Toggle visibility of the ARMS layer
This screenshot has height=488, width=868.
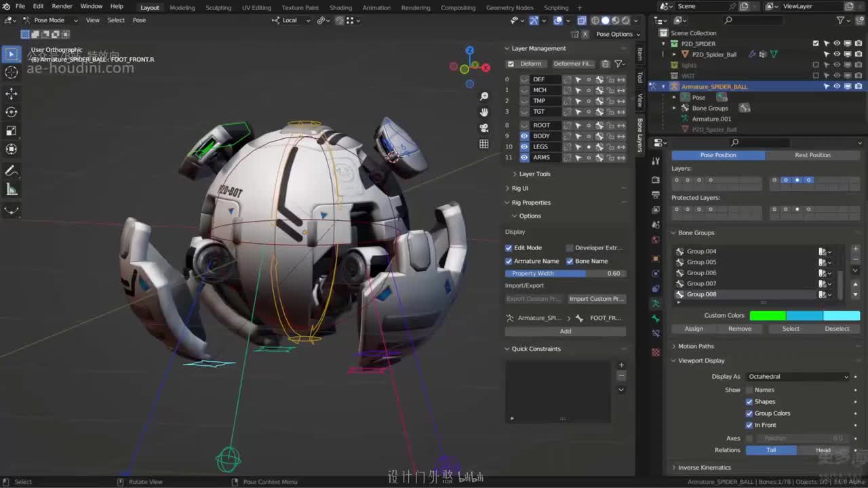[x=524, y=157]
